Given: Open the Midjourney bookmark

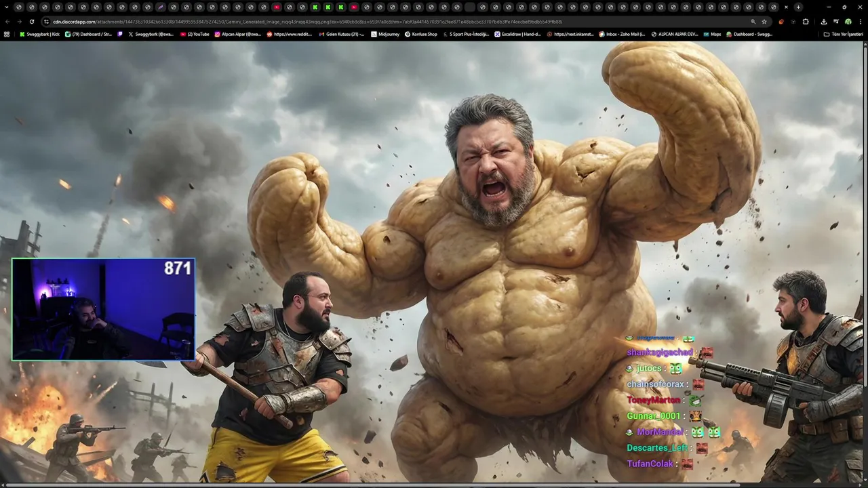Looking at the screenshot, I should pos(387,34).
